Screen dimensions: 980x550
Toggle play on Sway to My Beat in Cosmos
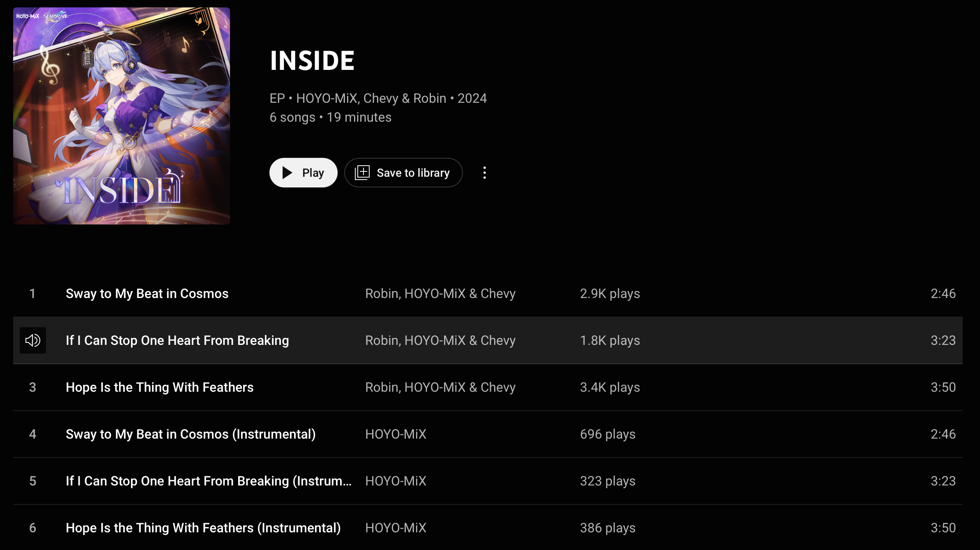pyautogui.click(x=147, y=293)
